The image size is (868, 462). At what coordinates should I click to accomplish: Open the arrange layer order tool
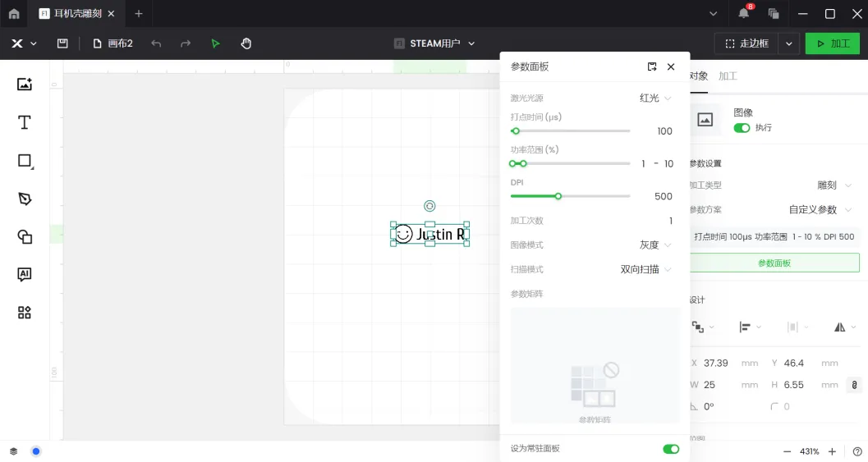[x=702, y=327]
